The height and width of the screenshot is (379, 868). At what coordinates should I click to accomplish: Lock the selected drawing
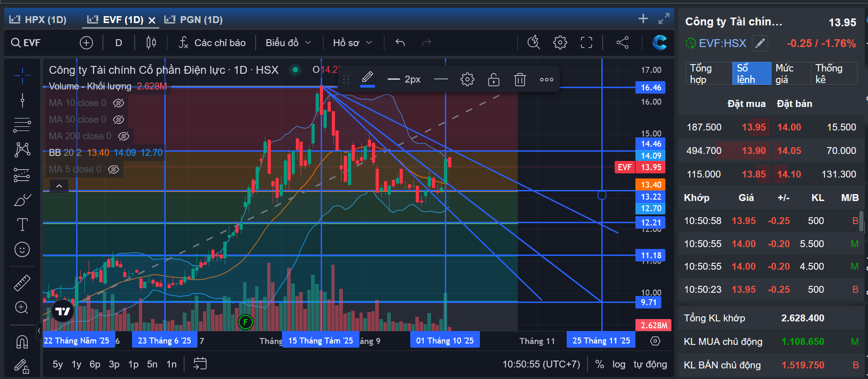click(x=494, y=80)
